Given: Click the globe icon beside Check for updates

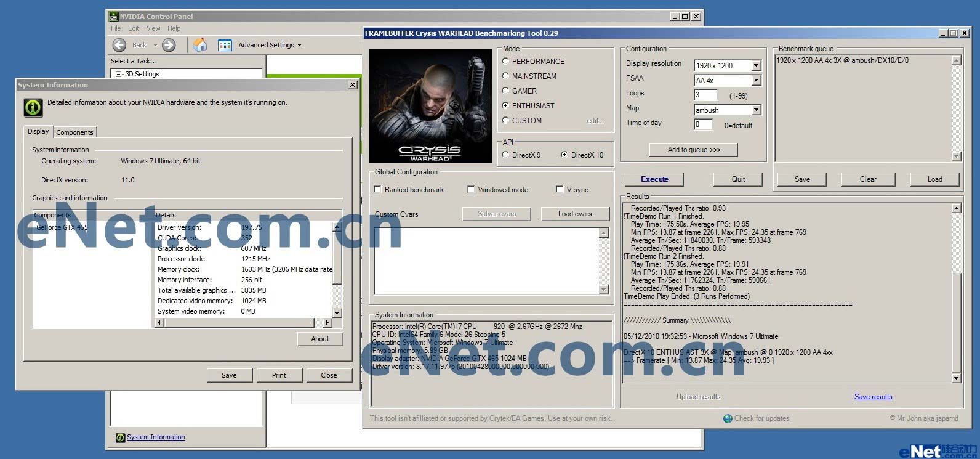Looking at the screenshot, I should (x=728, y=418).
